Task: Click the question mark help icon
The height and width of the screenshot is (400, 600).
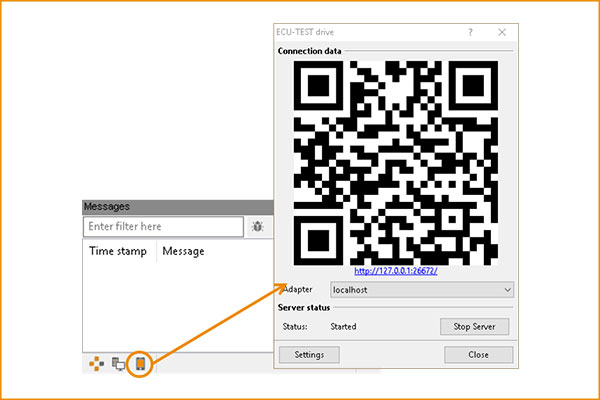Action: [x=470, y=32]
